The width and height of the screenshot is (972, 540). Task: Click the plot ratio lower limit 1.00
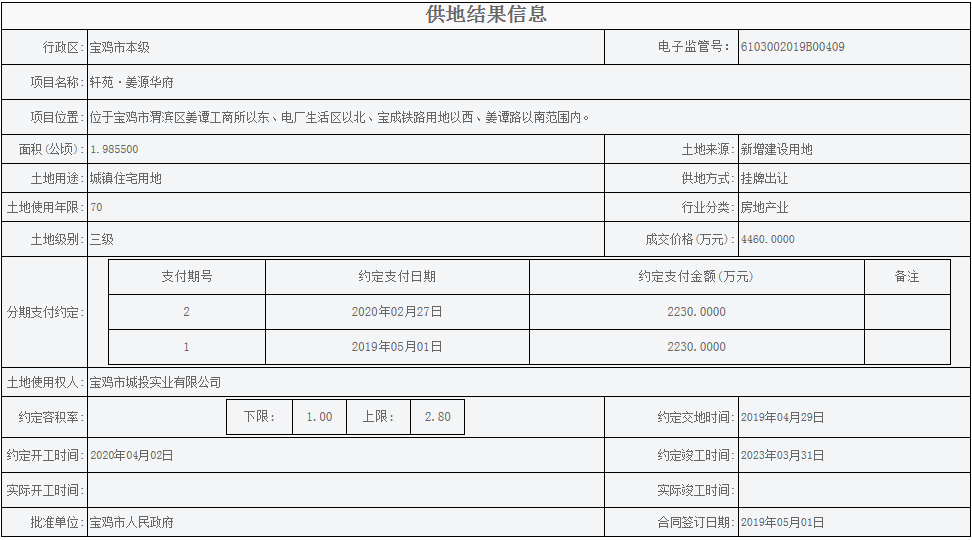point(319,417)
